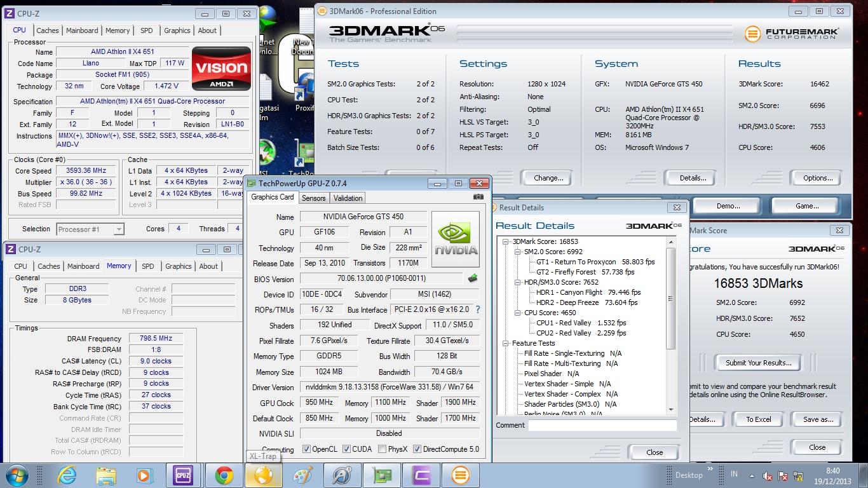Open Windows Explorer from the taskbar
Screen dimensions: 868x488
106,475
